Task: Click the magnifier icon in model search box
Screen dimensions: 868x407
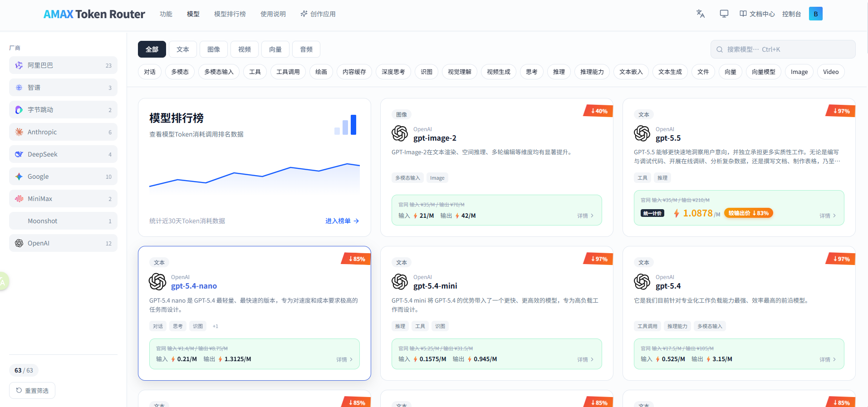Action: point(720,49)
